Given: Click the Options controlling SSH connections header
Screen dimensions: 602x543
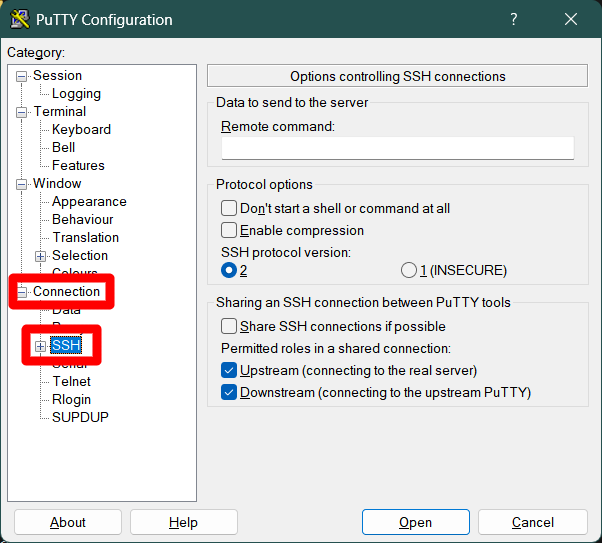Looking at the screenshot, I should [397, 76].
